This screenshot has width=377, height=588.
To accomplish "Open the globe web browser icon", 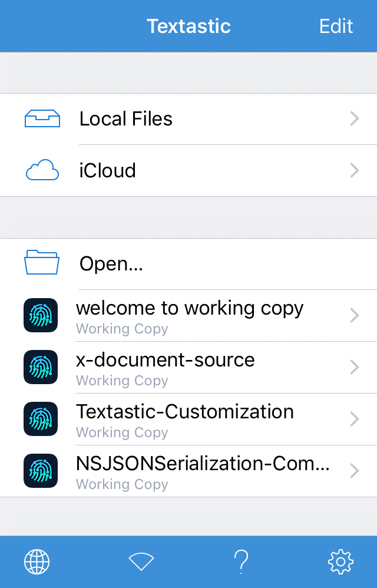I will (37, 561).
